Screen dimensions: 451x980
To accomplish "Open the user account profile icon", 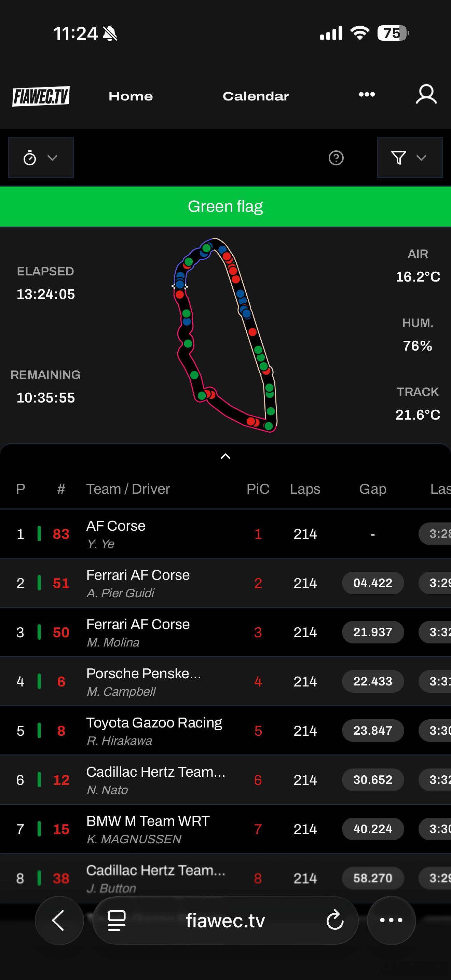I will pyautogui.click(x=426, y=95).
